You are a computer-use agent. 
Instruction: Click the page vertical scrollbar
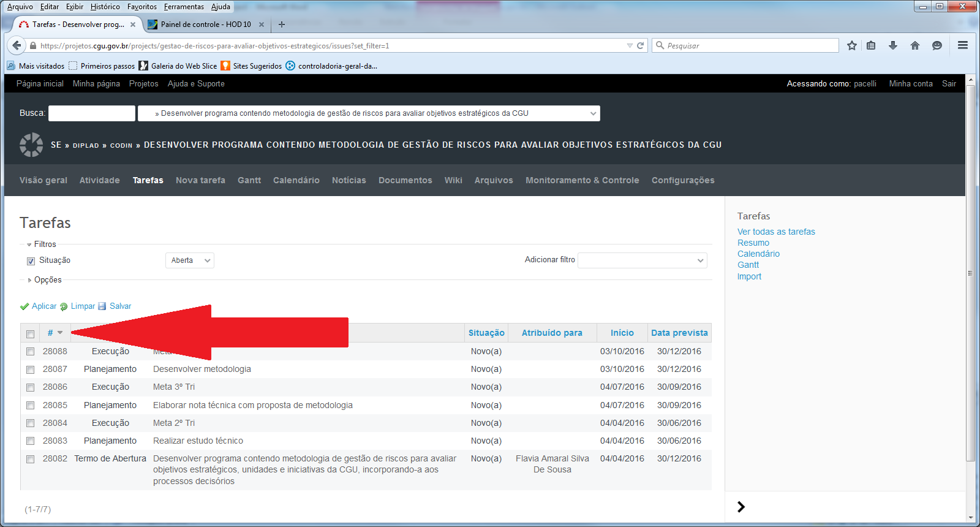(970, 273)
